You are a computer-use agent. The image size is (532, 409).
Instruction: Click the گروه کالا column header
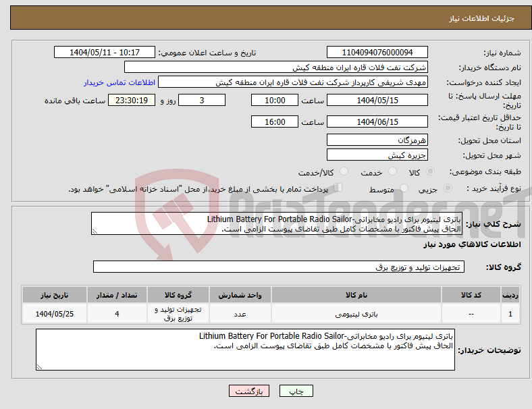point(178,295)
